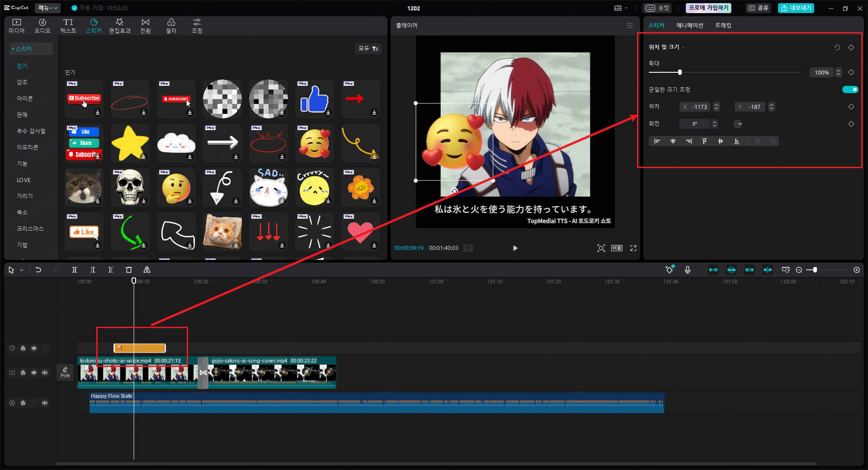The height and width of the screenshot is (470, 868).
Task: Select the orange sticker clip on timeline
Action: tap(139, 348)
